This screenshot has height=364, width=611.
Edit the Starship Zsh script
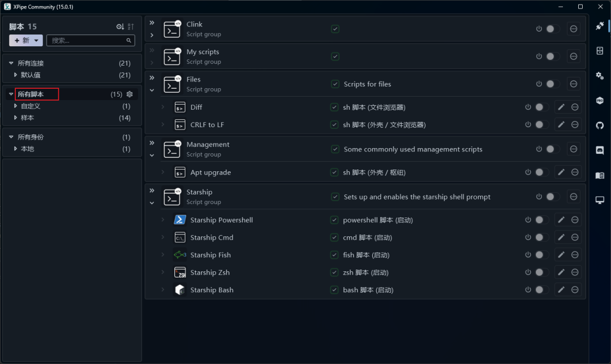pos(561,272)
